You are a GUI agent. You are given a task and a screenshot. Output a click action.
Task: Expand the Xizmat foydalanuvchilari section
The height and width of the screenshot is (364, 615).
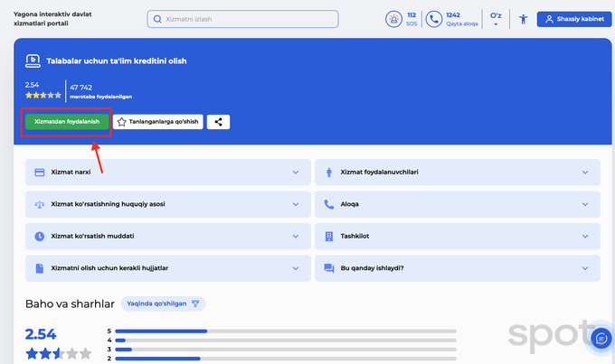pyautogui.click(x=457, y=172)
